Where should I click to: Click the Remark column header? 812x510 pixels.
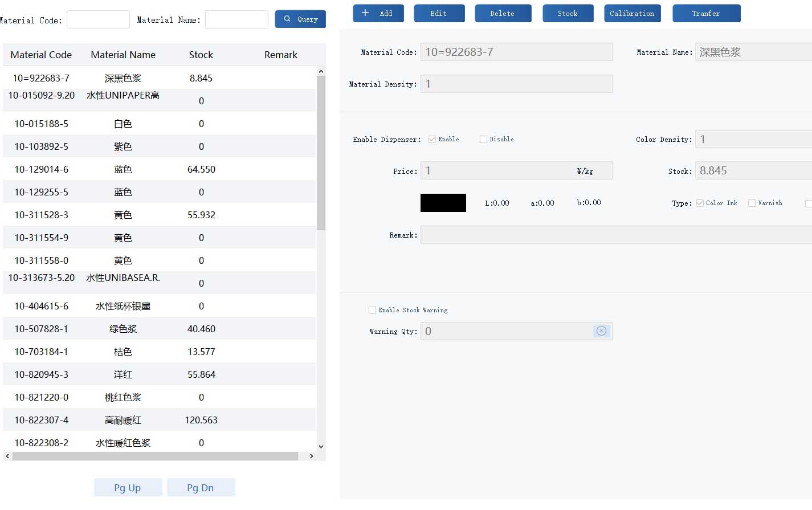point(281,55)
